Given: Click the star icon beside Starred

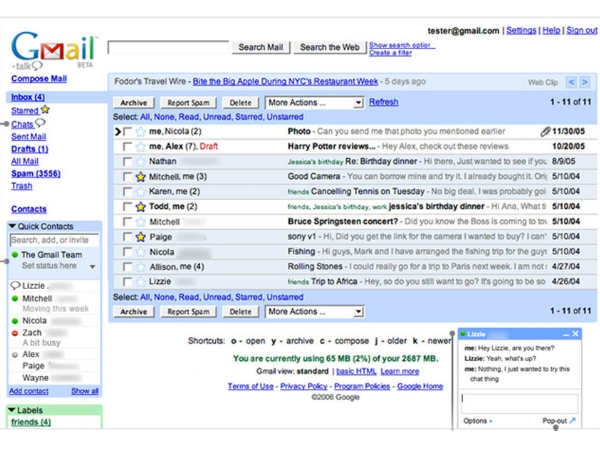Looking at the screenshot, I should (45, 110).
